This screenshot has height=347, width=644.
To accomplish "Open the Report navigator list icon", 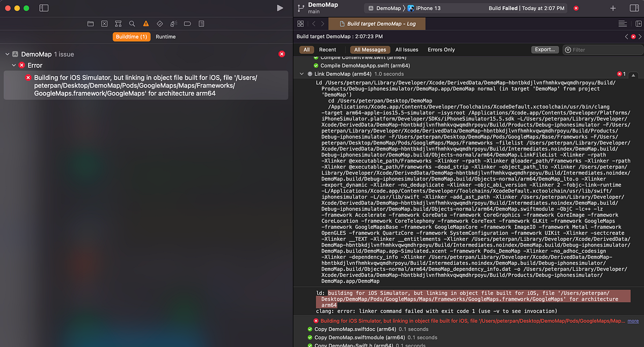I will (x=201, y=24).
